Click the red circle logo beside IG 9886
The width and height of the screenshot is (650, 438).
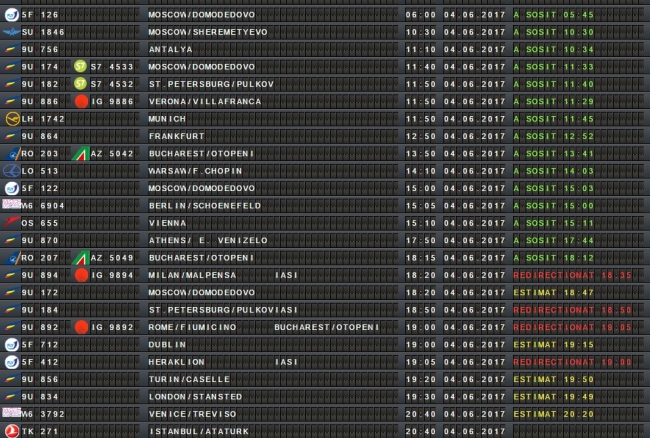coord(81,101)
